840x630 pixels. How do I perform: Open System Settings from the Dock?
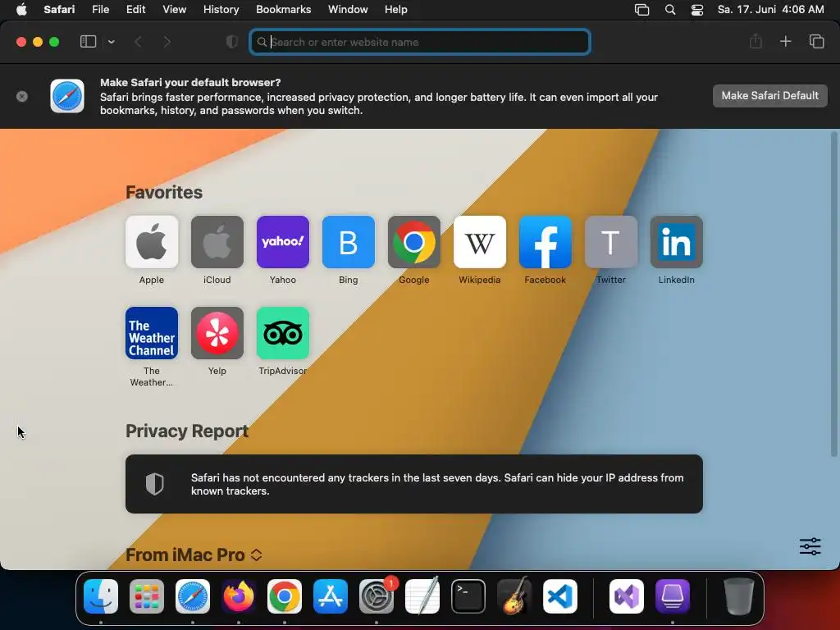tap(377, 596)
